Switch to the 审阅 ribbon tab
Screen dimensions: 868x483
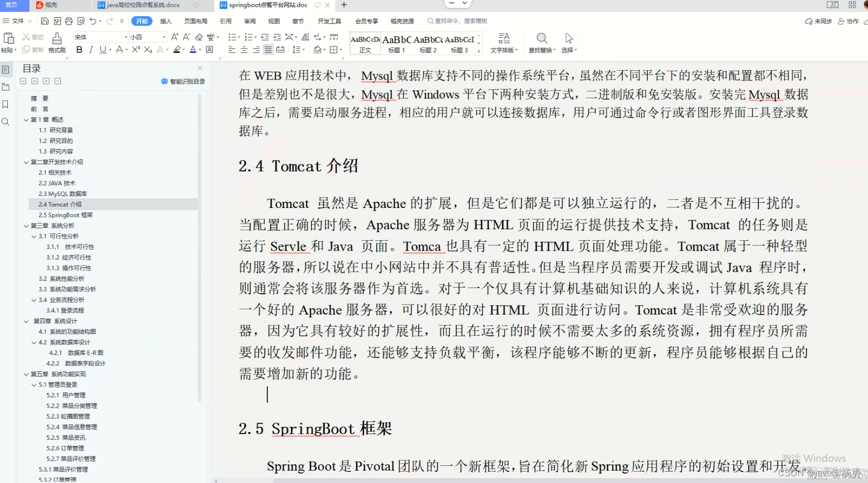click(250, 21)
